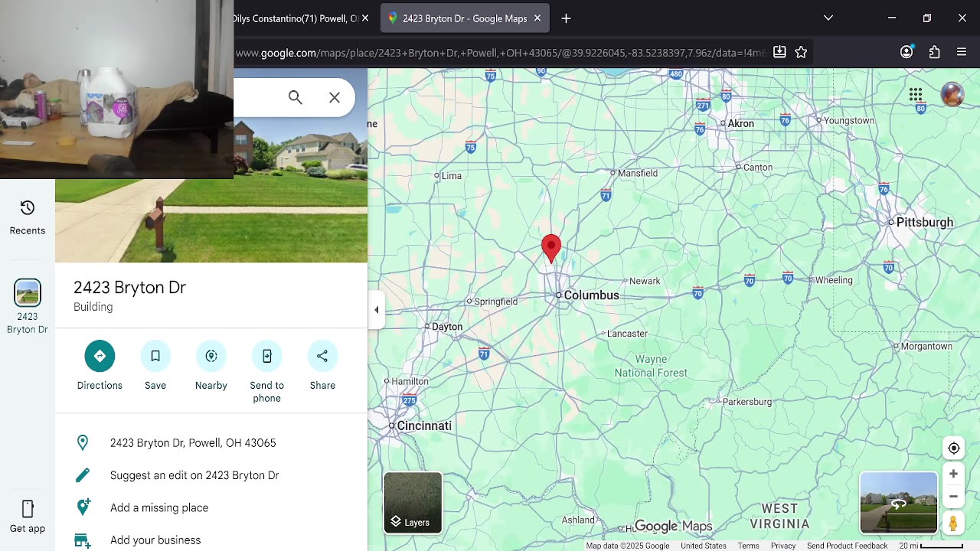
Task: Open browser profile icon
Action: pyautogui.click(x=906, y=52)
